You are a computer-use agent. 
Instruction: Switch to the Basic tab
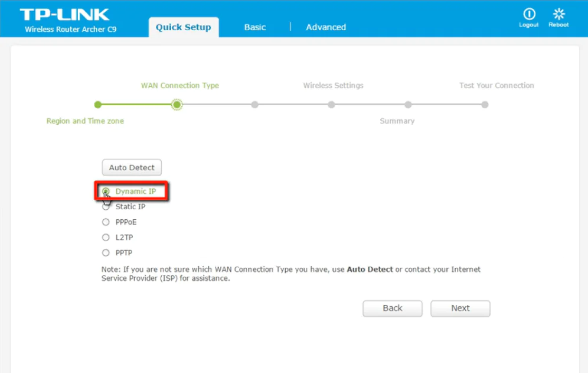[x=254, y=27]
